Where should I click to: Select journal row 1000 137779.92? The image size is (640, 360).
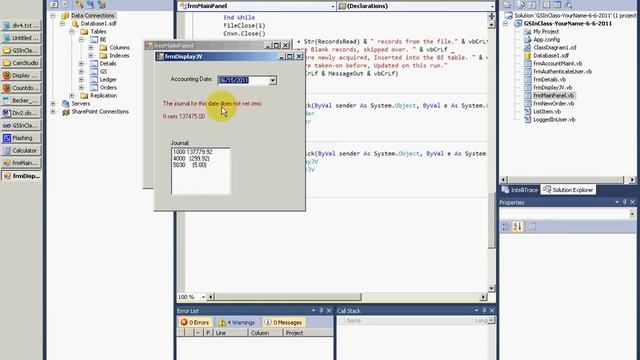193,152
